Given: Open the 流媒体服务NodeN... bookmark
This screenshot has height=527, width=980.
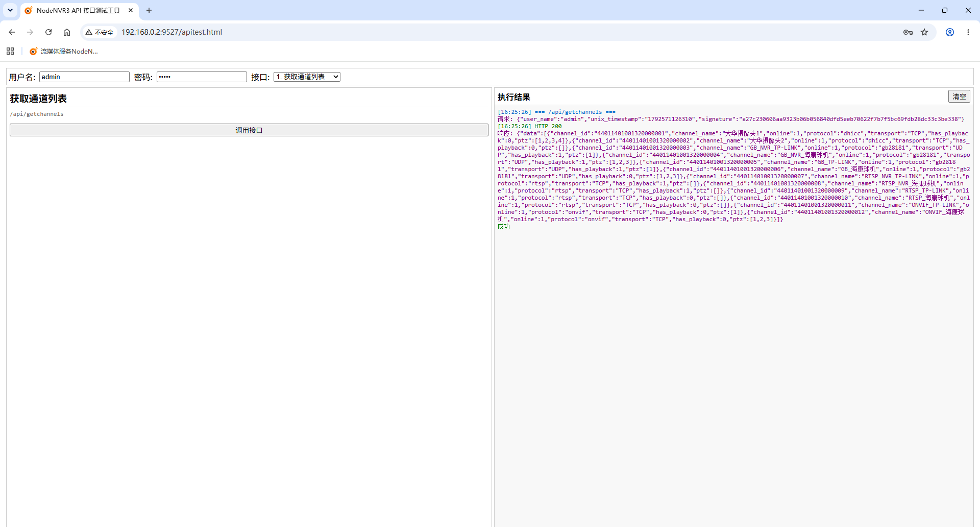Looking at the screenshot, I should coord(64,51).
